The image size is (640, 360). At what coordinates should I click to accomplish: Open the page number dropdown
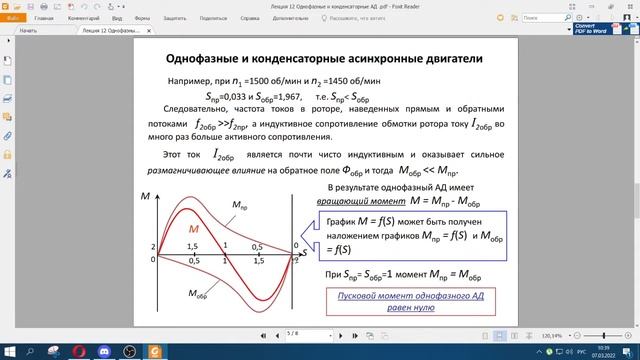tap(330, 336)
